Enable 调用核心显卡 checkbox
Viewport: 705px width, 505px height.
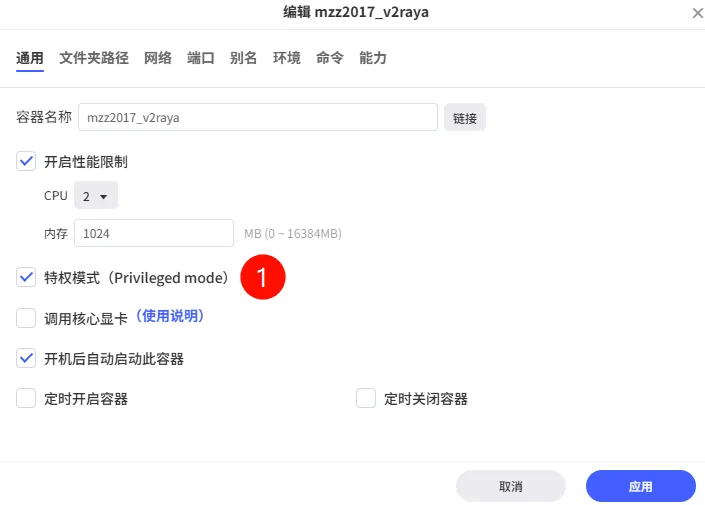[x=26, y=319]
